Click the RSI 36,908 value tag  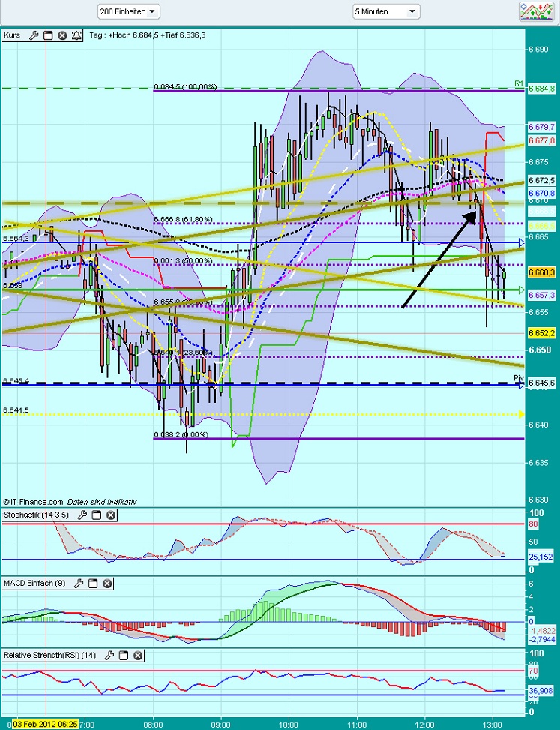[x=541, y=692]
